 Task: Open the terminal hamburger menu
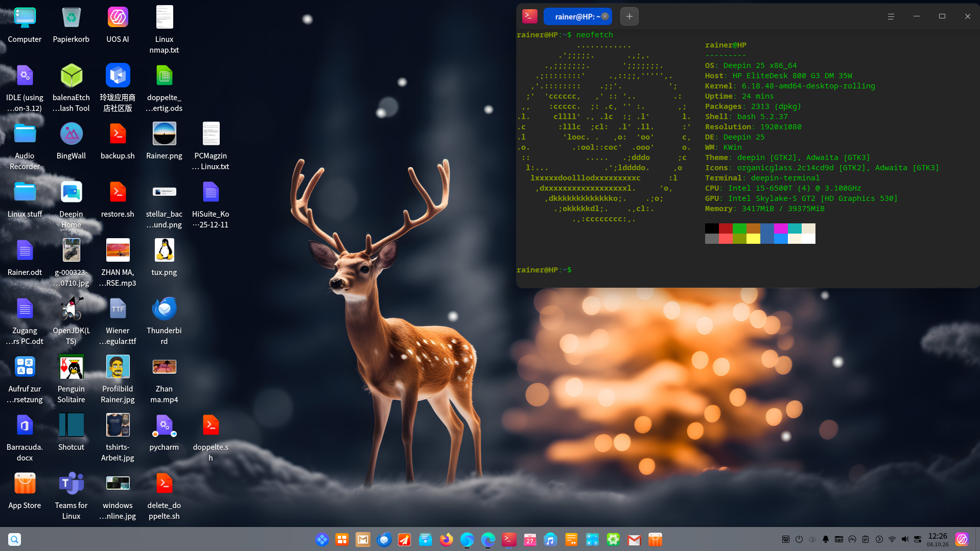891,16
